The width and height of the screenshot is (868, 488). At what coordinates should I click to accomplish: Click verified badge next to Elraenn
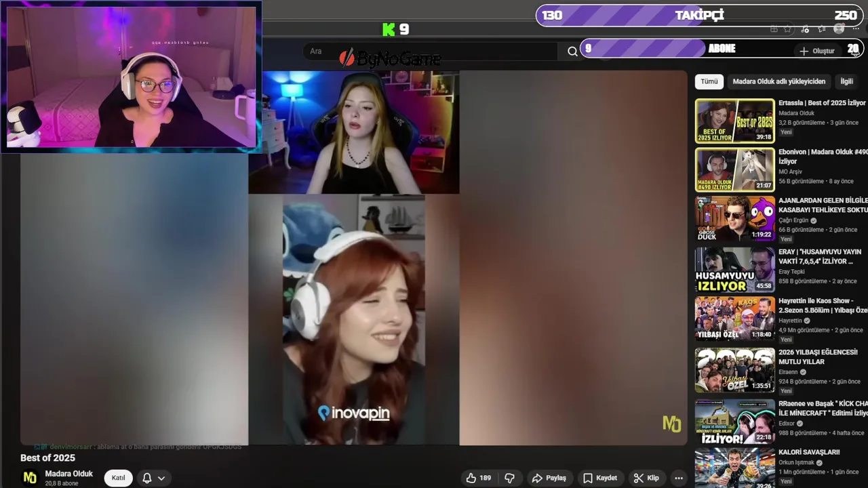pyautogui.click(x=804, y=372)
